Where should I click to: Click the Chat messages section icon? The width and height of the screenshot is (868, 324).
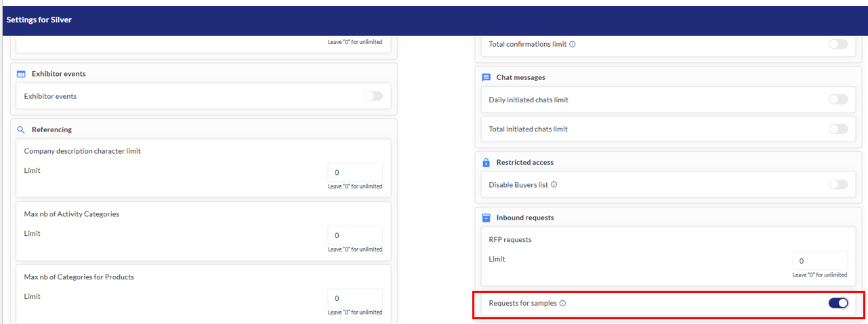486,78
